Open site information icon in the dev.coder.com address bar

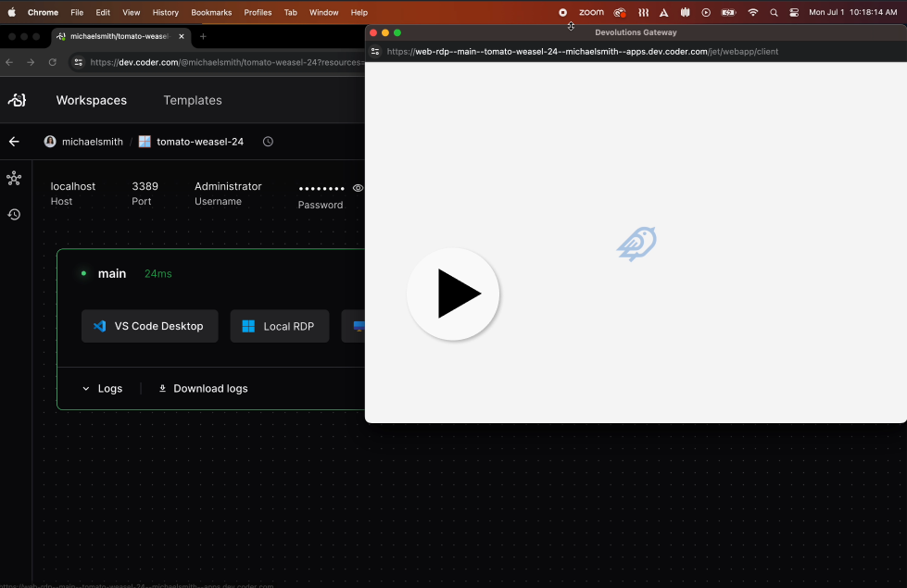pos(78,62)
